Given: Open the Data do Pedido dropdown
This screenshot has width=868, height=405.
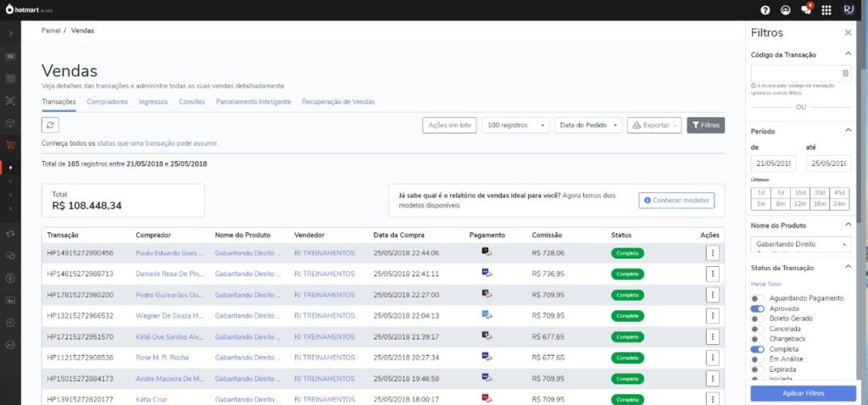Looking at the screenshot, I should click(588, 125).
